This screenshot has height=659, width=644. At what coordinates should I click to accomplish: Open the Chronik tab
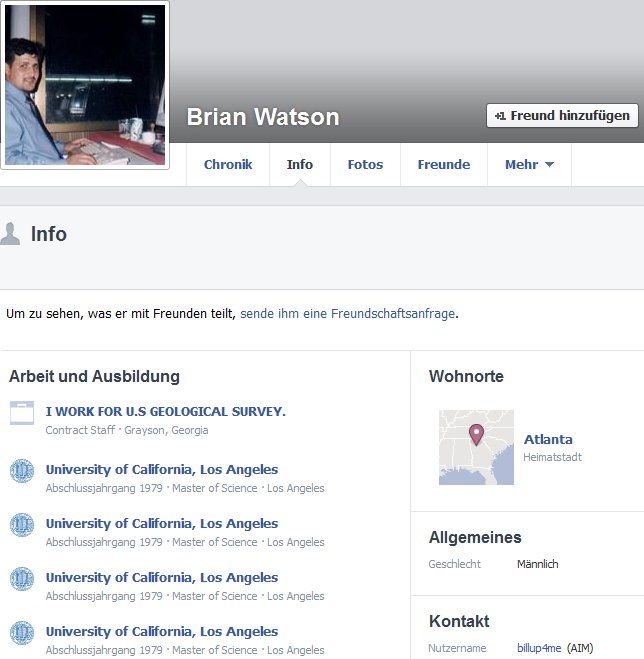[x=228, y=164]
